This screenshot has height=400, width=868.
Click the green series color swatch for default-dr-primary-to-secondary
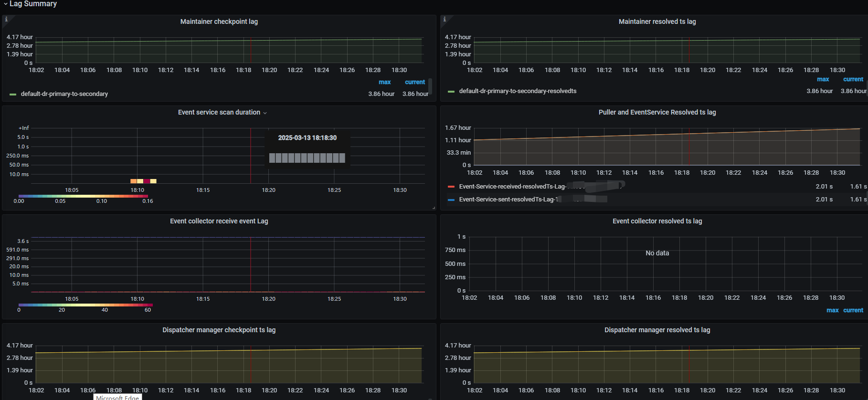click(x=13, y=95)
